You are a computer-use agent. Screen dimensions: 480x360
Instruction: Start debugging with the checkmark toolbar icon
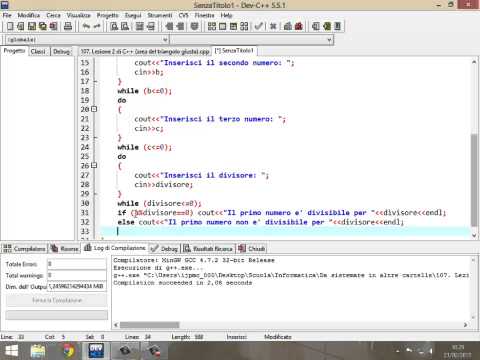click(x=258, y=26)
